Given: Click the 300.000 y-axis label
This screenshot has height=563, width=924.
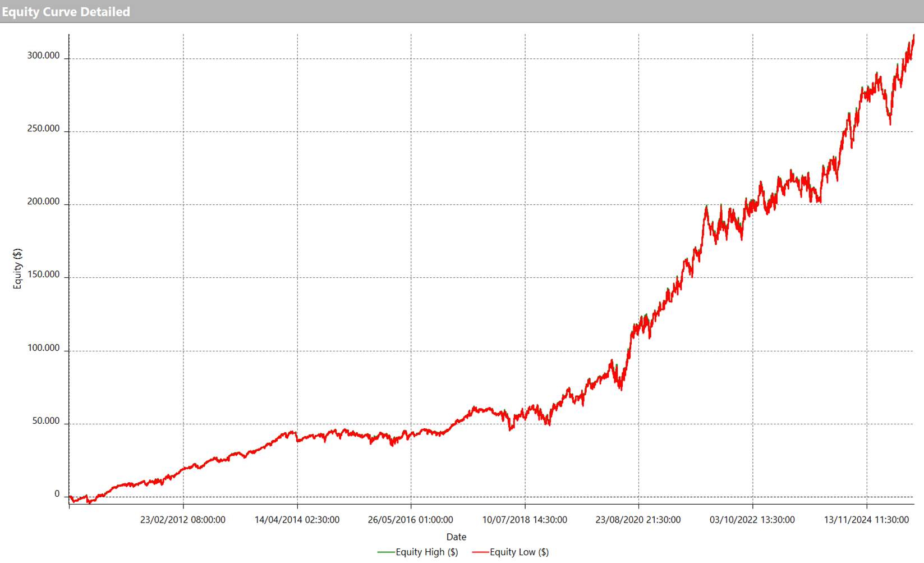Looking at the screenshot, I should tap(43, 56).
